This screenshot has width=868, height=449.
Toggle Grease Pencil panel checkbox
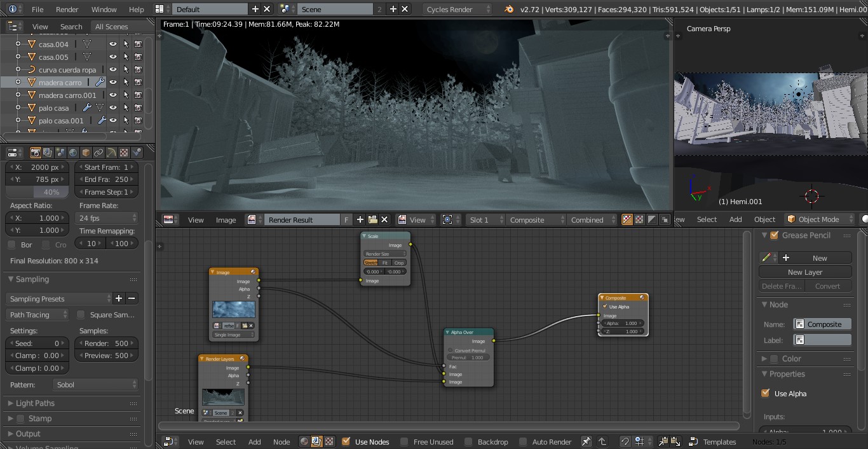click(774, 235)
